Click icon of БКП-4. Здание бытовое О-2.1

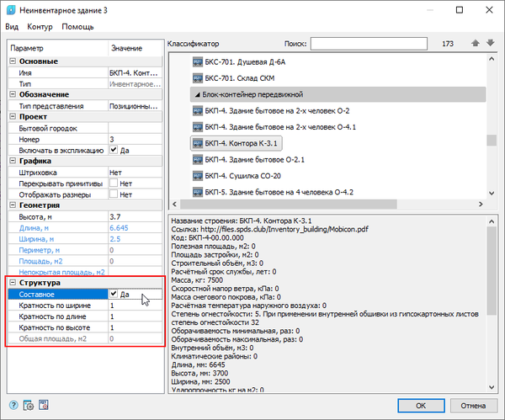[x=198, y=159]
